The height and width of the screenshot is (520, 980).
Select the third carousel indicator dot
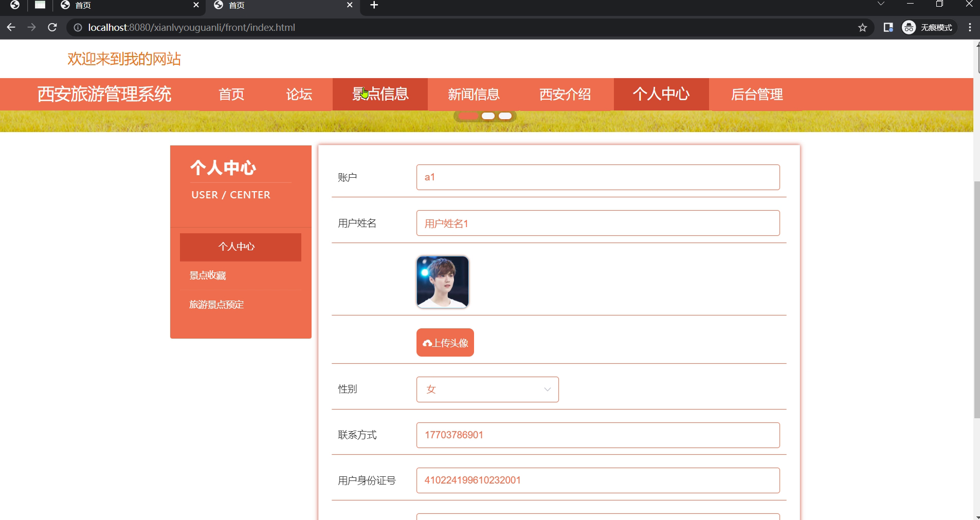click(x=505, y=116)
